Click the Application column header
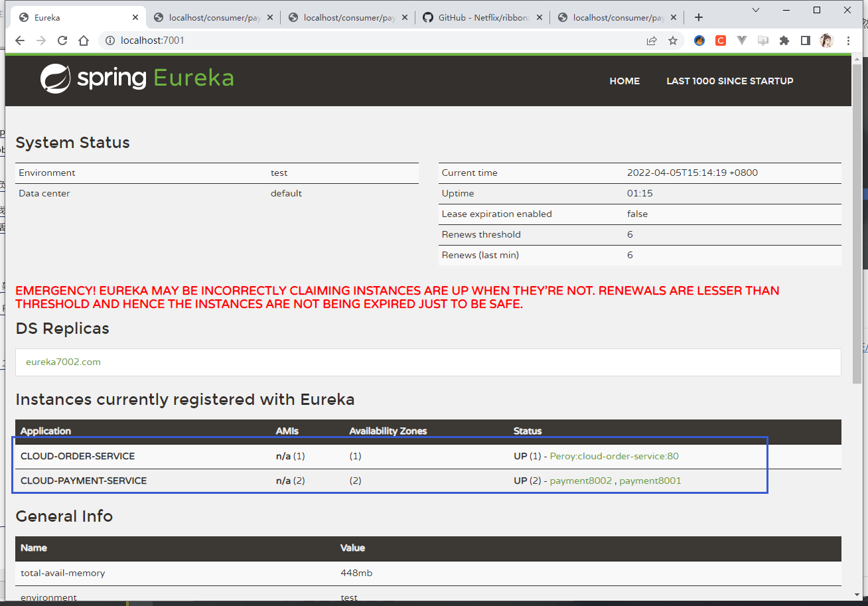868x606 pixels. coord(46,431)
